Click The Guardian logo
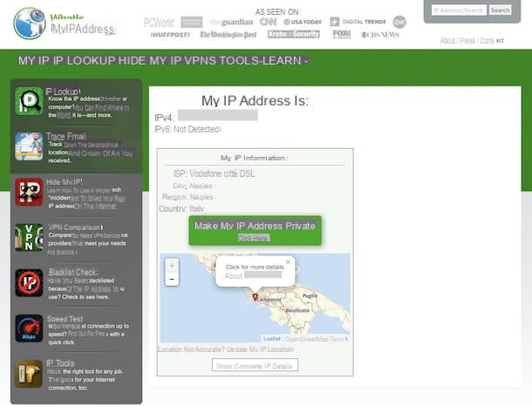 (x=231, y=22)
